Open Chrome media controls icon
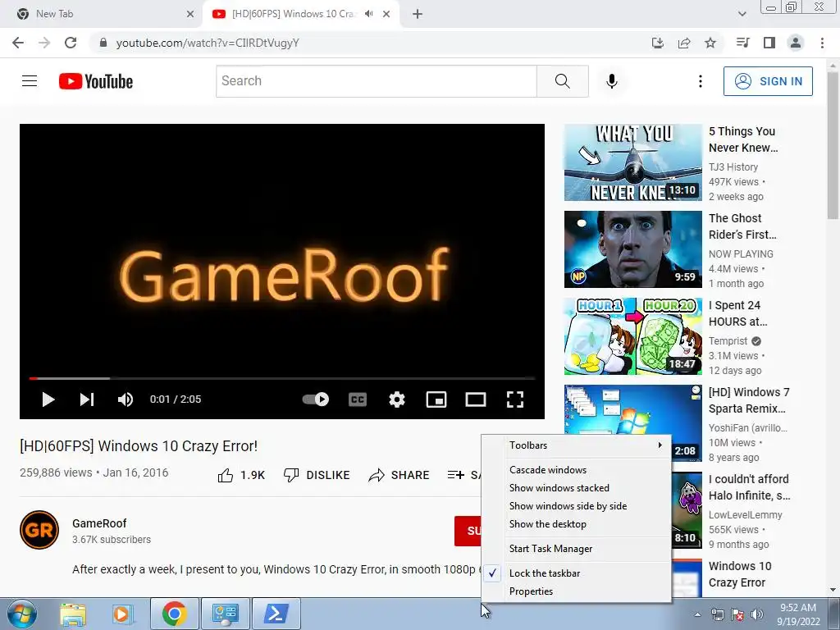This screenshot has width=840, height=630. 742,43
